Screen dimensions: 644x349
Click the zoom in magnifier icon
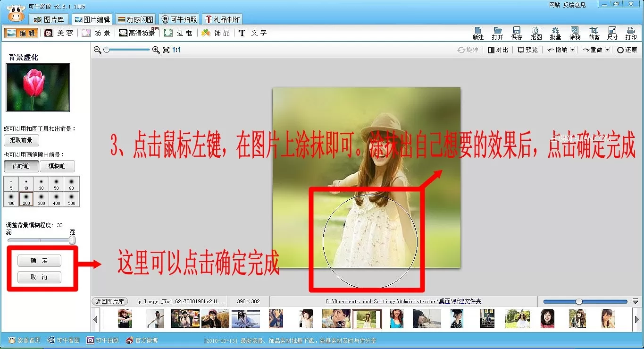tap(156, 50)
